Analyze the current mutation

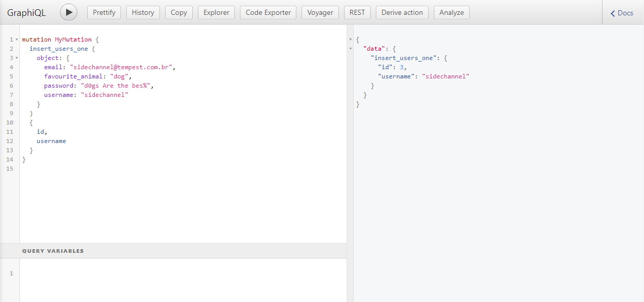pyautogui.click(x=451, y=12)
